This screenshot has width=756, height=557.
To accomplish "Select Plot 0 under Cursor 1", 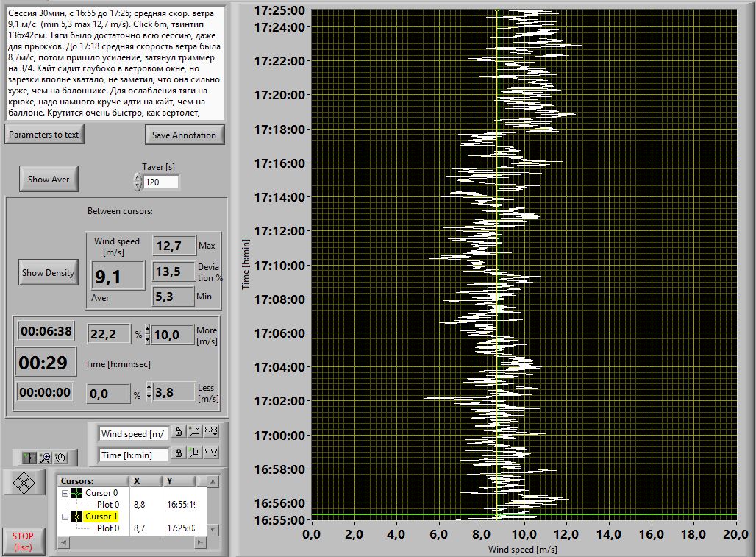I will pos(108,528).
